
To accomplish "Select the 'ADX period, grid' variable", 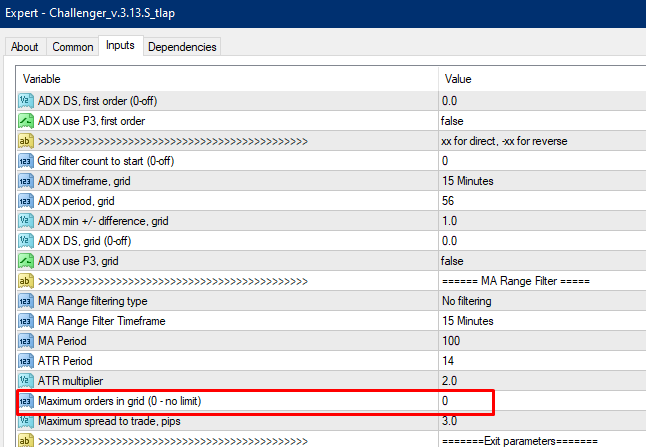I will coord(76,201).
